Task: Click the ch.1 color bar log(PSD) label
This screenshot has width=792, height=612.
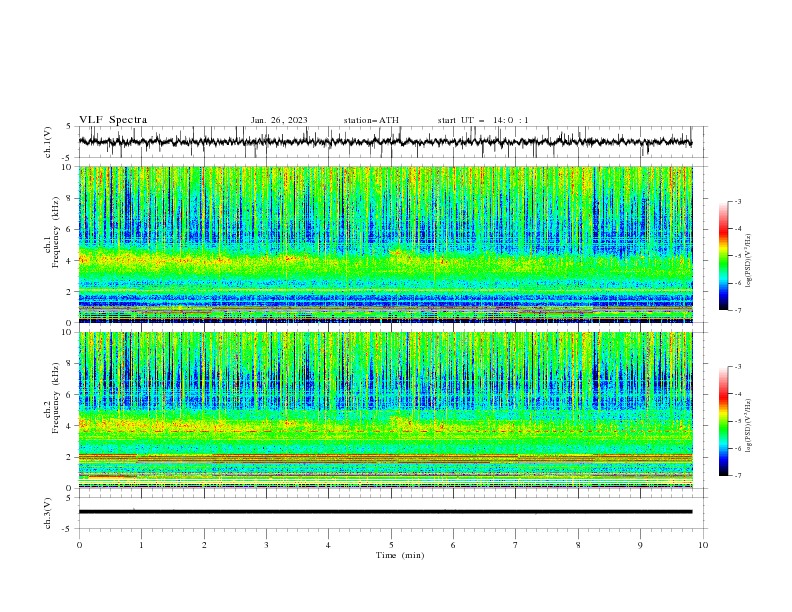Action: [749, 261]
